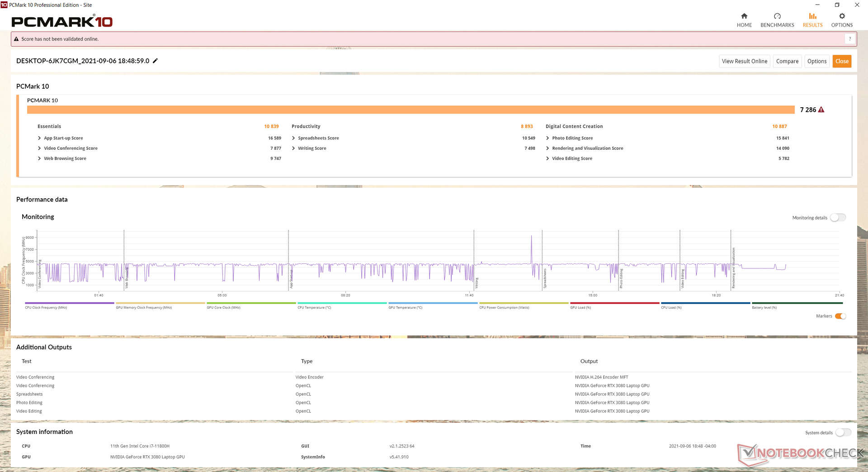
Task: Click the PCMark app icon in title bar
Action: (4, 5)
